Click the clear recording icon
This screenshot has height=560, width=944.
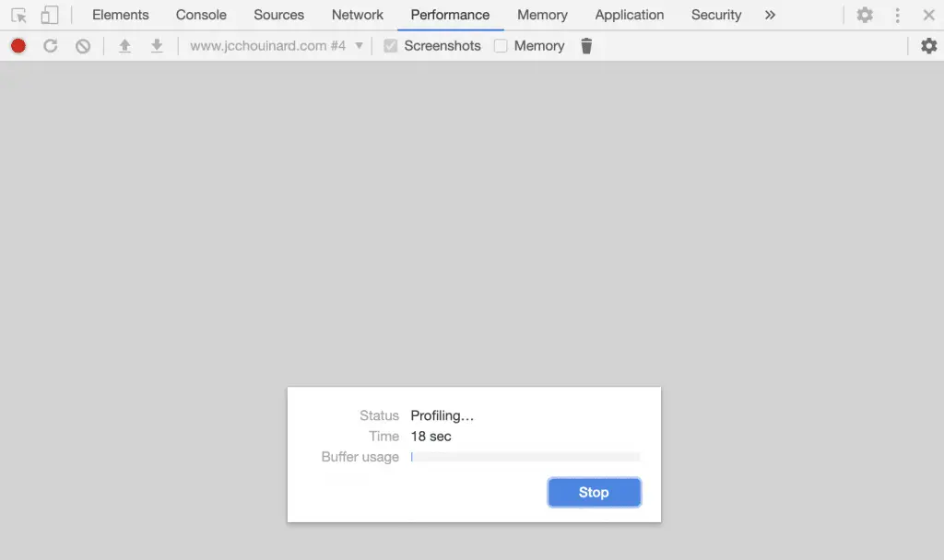coord(83,46)
